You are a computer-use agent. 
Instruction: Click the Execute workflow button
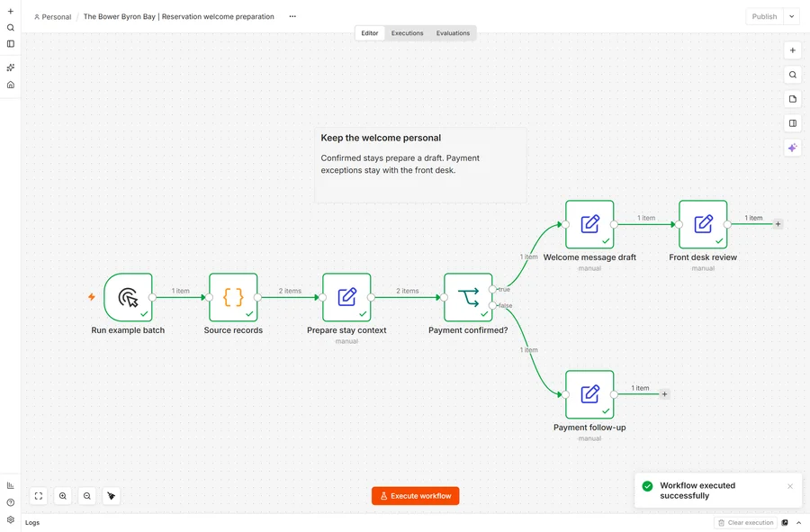pyautogui.click(x=415, y=496)
